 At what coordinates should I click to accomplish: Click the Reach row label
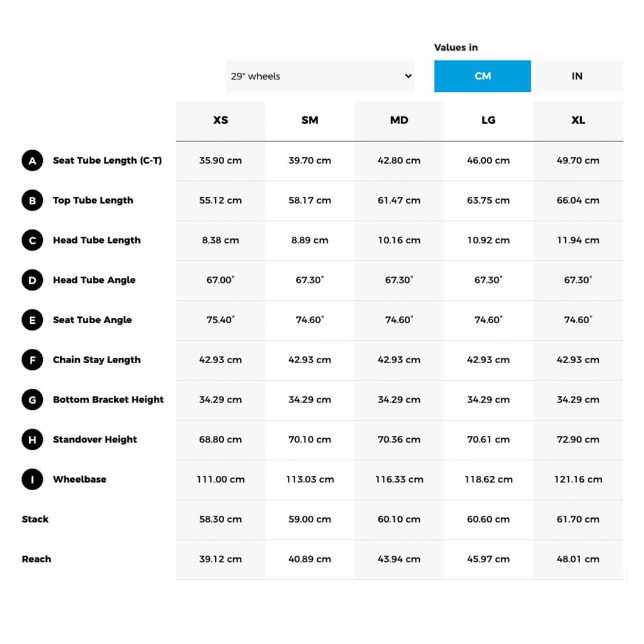click(36, 559)
